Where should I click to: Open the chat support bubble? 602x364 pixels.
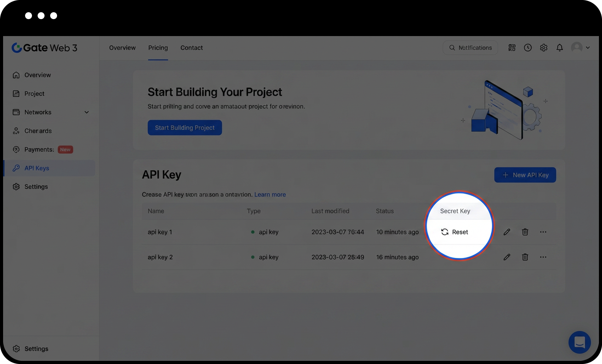tap(579, 342)
